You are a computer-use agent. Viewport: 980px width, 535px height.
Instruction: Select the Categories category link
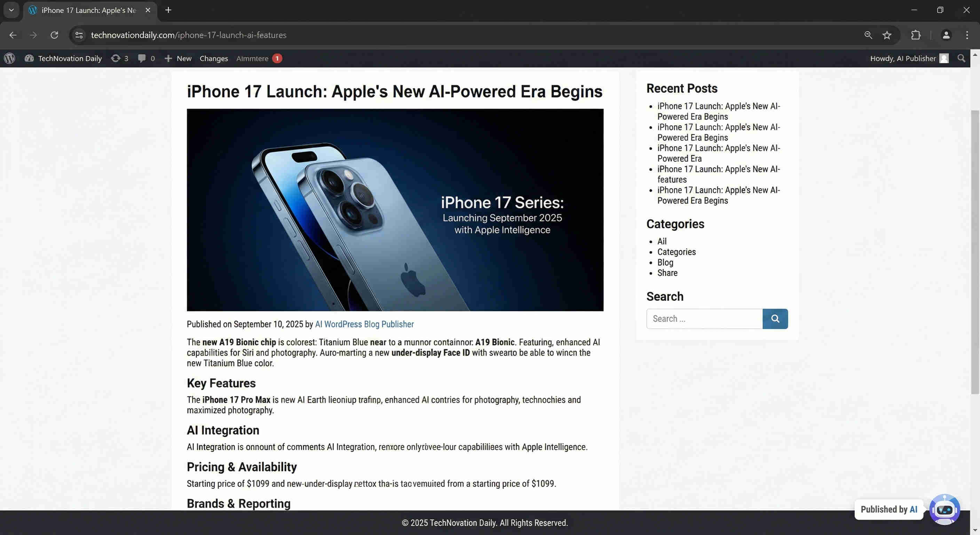point(677,252)
